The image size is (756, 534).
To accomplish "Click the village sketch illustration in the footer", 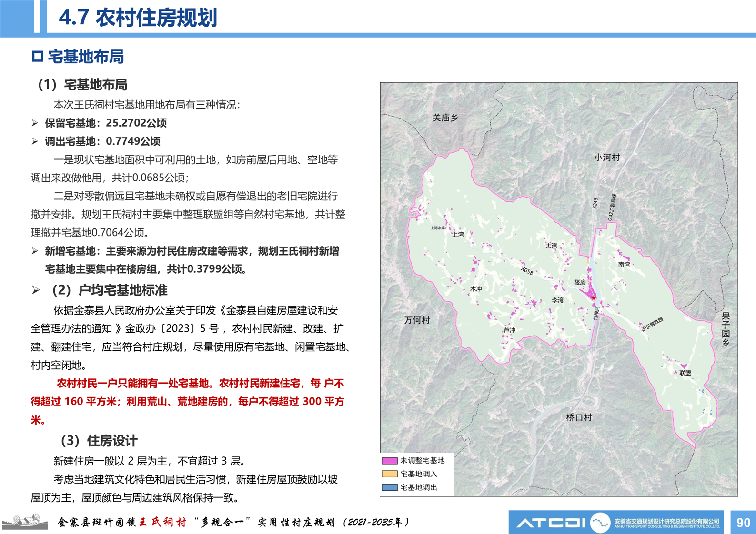I will (25, 522).
